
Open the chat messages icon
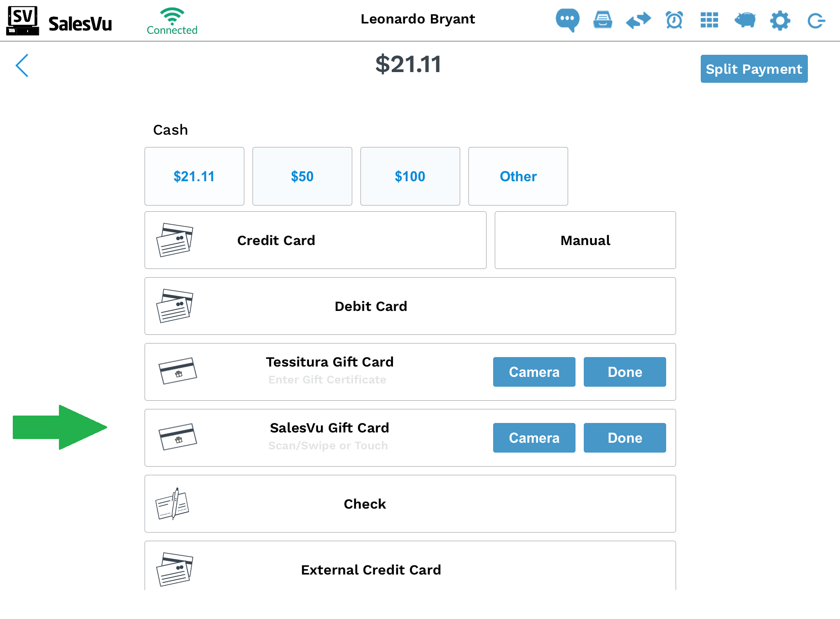[567, 20]
